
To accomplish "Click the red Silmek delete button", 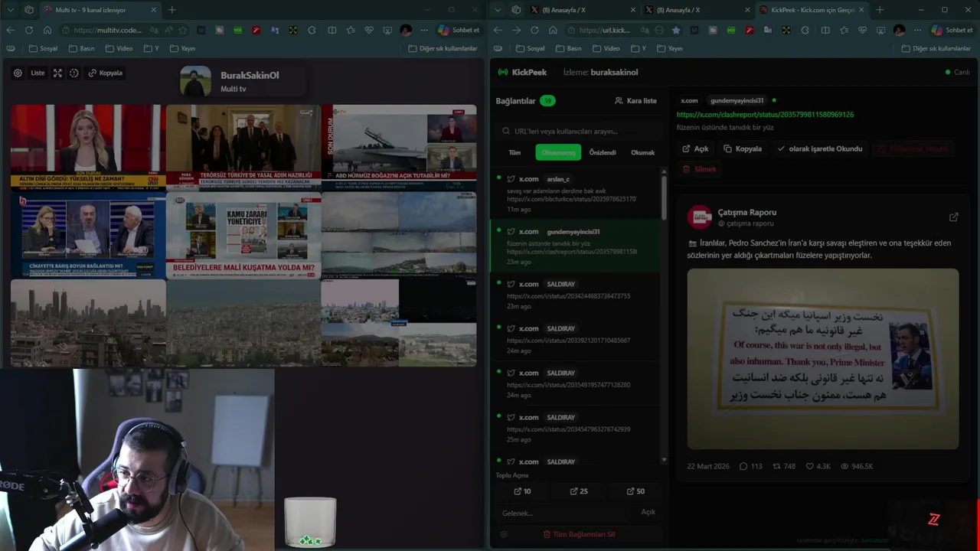I will pos(700,169).
